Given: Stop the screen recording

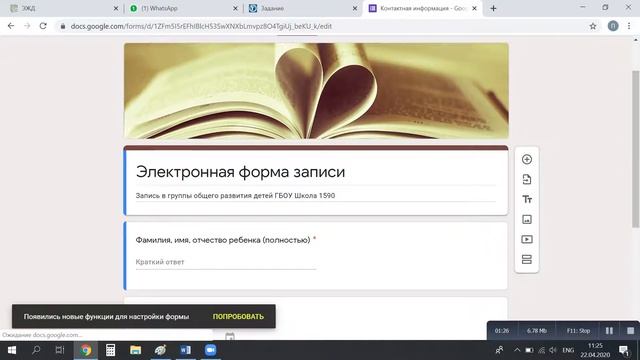Looking at the screenshot, I should pos(630,331).
